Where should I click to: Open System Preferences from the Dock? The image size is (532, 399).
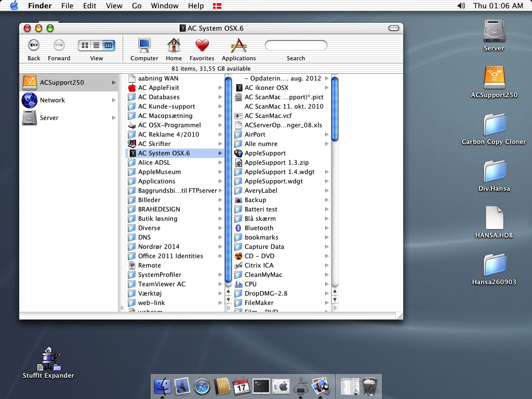(281, 387)
